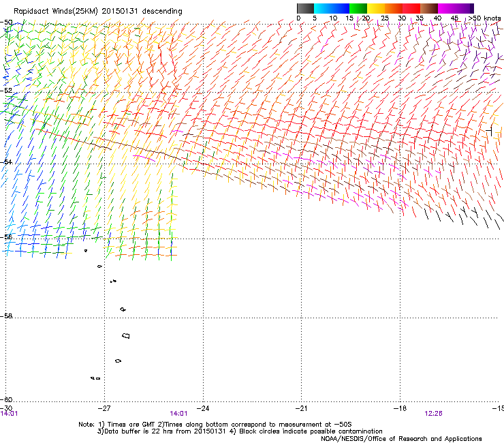Click the purple '12:26' swath time label
The height and width of the screenshot is (443, 504).
(433, 414)
